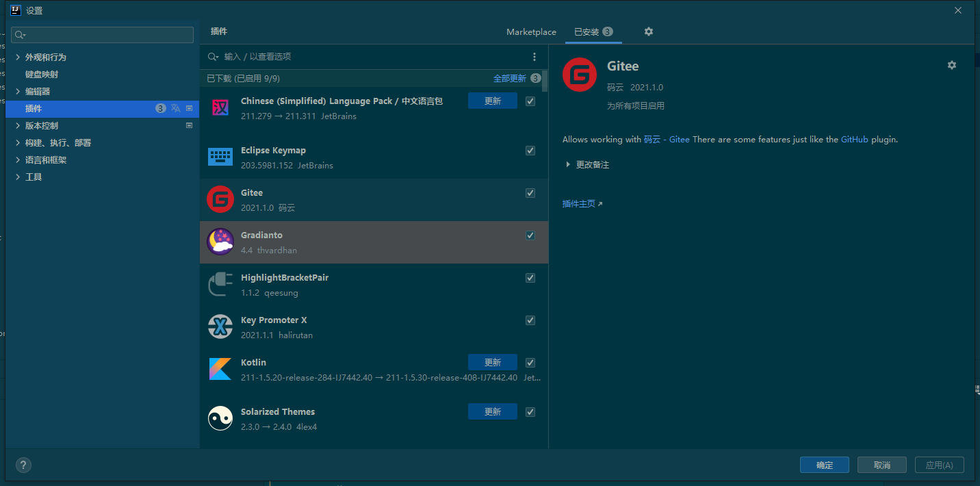Open the 码云 - Gitee link in description
The width and height of the screenshot is (980, 486).
click(667, 140)
